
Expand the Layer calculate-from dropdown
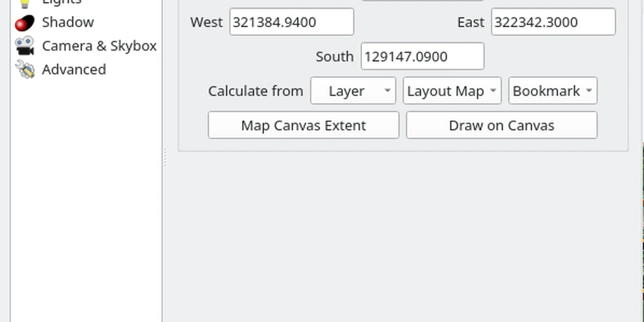coord(353,91)
